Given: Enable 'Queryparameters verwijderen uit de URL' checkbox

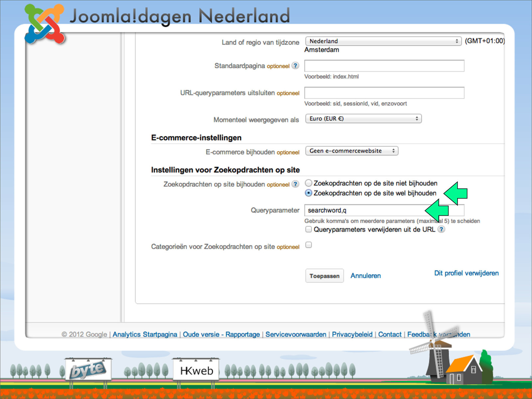Looking at the screenshot, I should click(x=309, y=229).
